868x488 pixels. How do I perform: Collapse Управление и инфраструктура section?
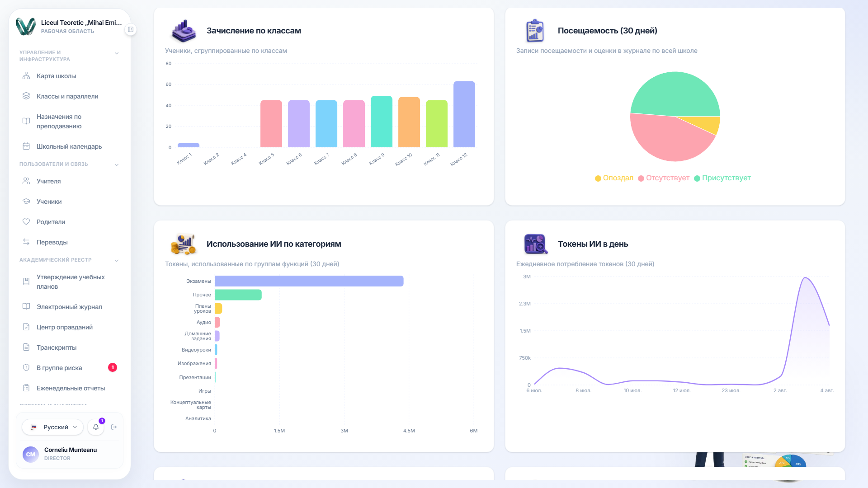pos(117,53)
